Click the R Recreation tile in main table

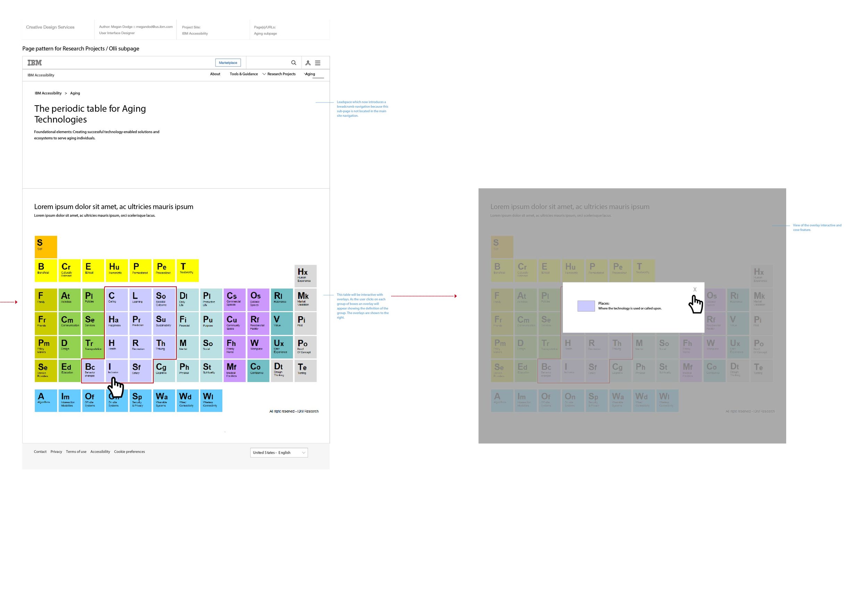tap(140, 347)
